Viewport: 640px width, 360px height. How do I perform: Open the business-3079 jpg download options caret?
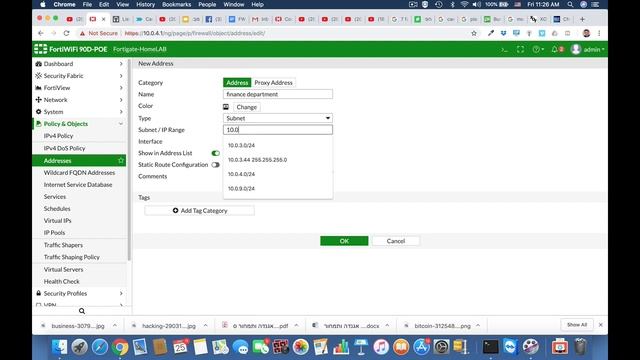[115, 325]
